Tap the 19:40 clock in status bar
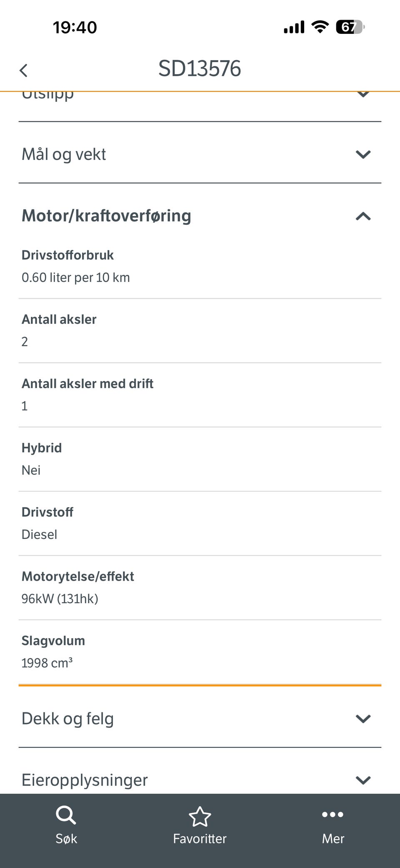Screen dimensions: 400x868 click(75, 28)
